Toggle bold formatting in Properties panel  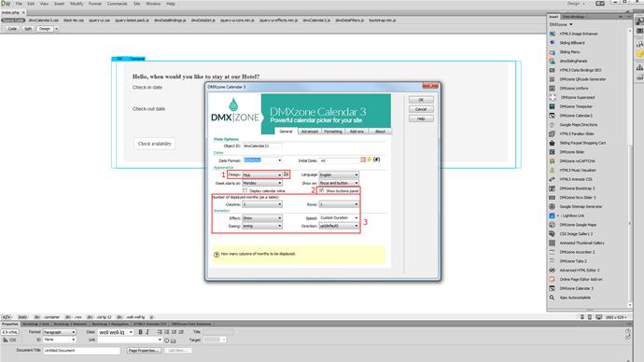[140, 332]
